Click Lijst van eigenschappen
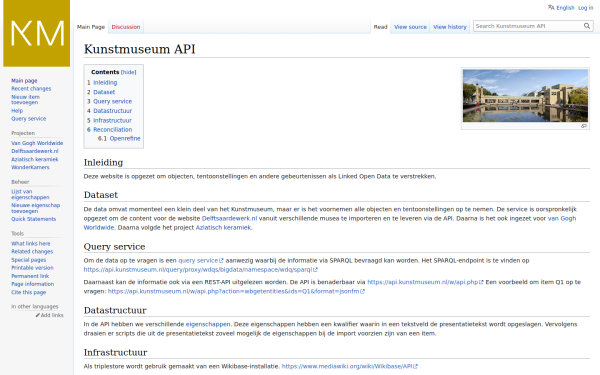The width and height of the screenshot is (600, 375). (x=30, y=194)
